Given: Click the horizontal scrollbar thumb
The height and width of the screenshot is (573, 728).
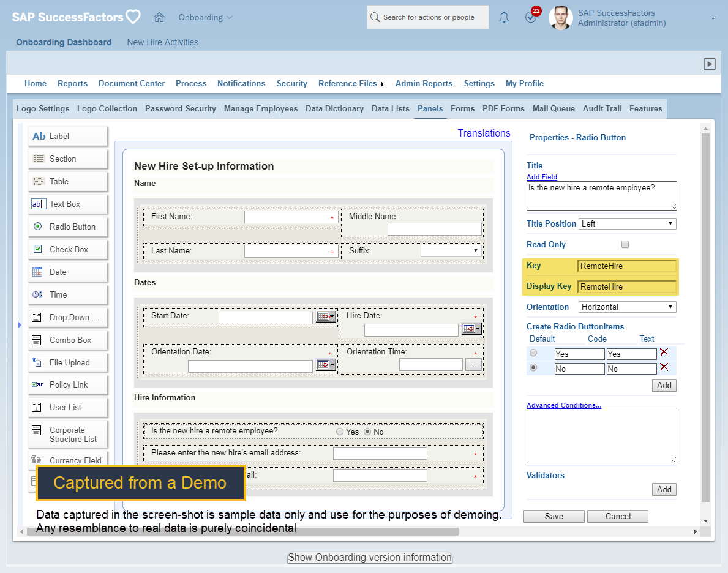Looking at the screenshot, I should point(242,531).
